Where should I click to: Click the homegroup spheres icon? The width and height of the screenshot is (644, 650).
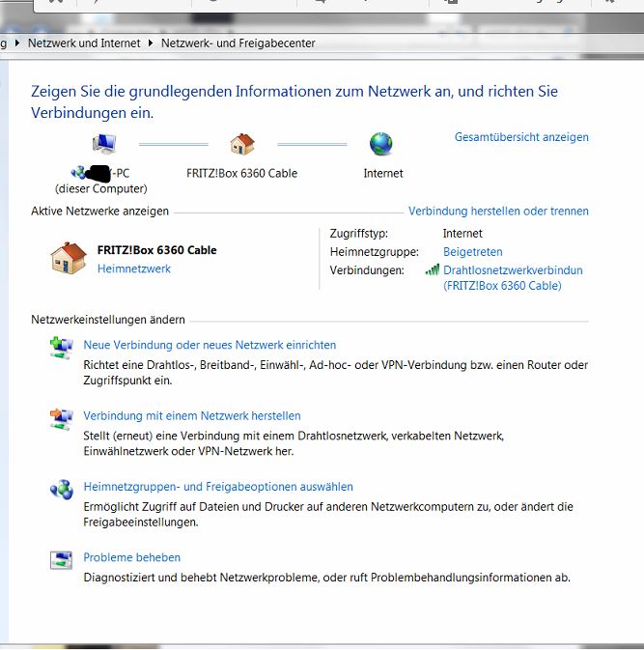tap(62, 490)
